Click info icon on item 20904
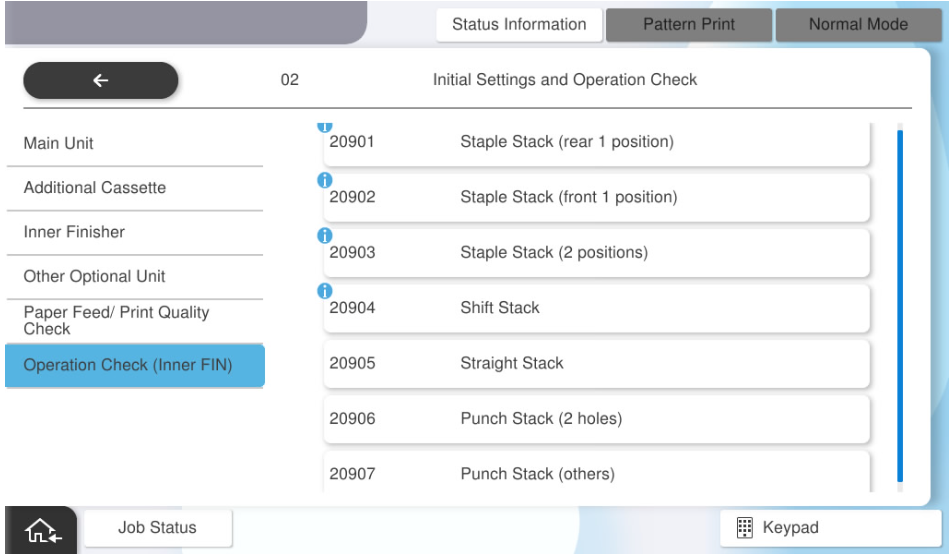Image resolution: width=952 pixels, height=554 pixels. pyautogui.click(x=324, y=290)
